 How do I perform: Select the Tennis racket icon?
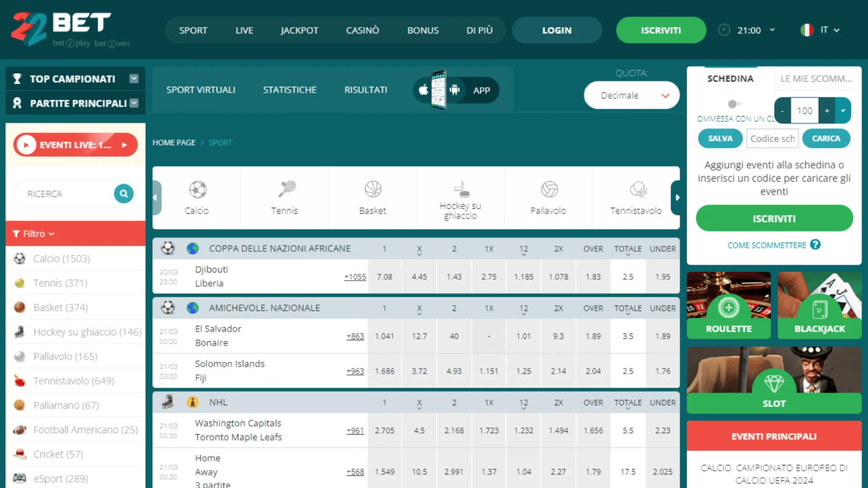(x=286, y=189)
